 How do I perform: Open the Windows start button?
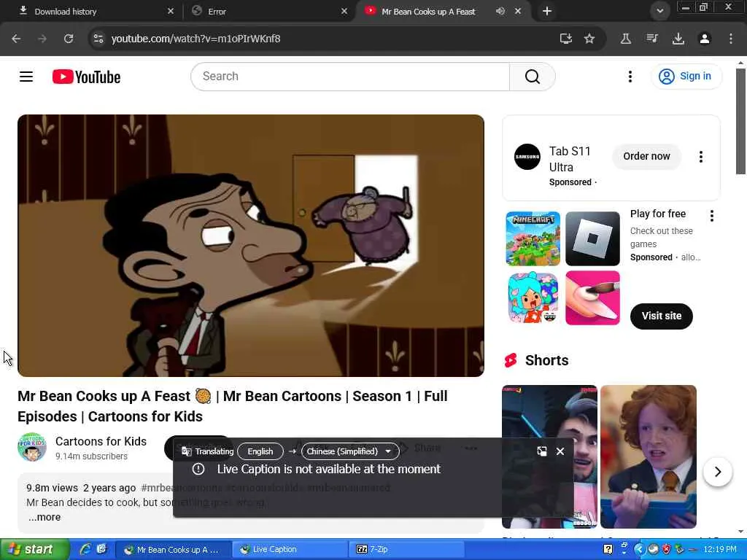(34, 550)
